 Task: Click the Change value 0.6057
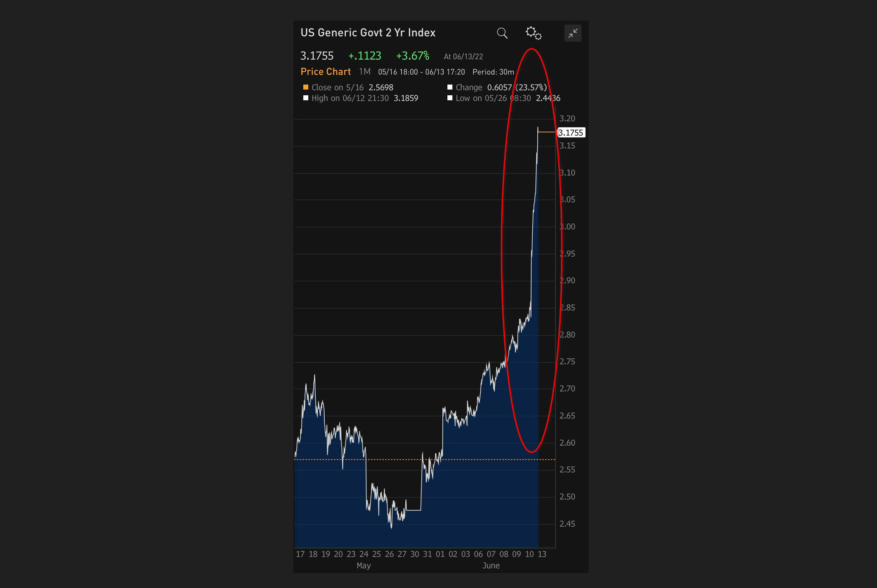(500, 87)
